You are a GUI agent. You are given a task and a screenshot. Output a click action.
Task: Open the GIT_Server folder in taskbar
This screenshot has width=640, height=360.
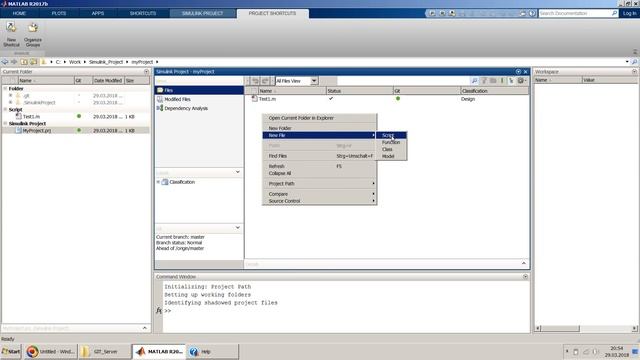pos(105,351)
